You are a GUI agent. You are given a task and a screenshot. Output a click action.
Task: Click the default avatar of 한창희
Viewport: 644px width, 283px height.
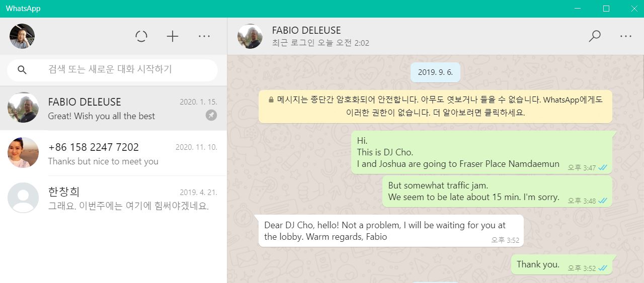[23, 198]
